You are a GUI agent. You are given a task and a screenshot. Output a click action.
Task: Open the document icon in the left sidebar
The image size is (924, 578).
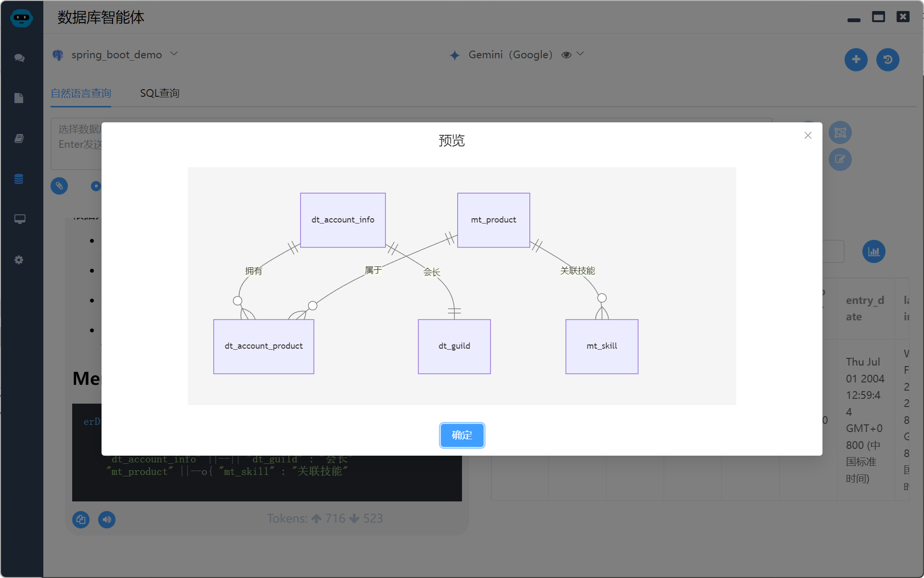[x=19, y=98]
